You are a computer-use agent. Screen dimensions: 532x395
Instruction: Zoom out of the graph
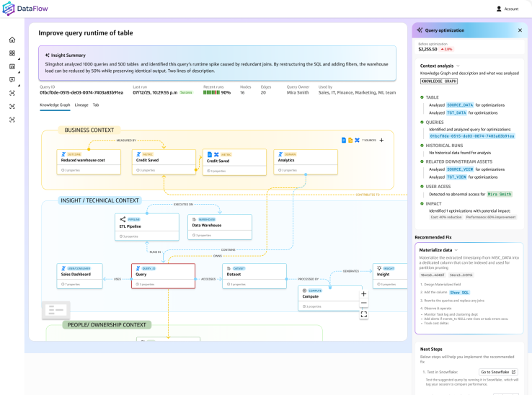coord(364,303)
